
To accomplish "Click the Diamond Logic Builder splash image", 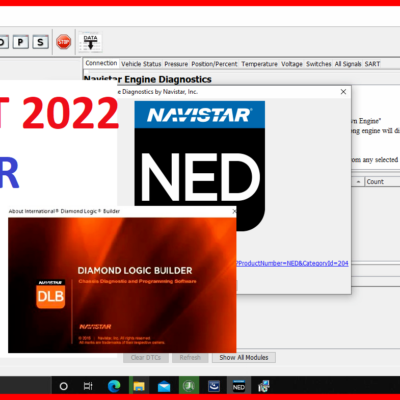I will coord(122,285).
